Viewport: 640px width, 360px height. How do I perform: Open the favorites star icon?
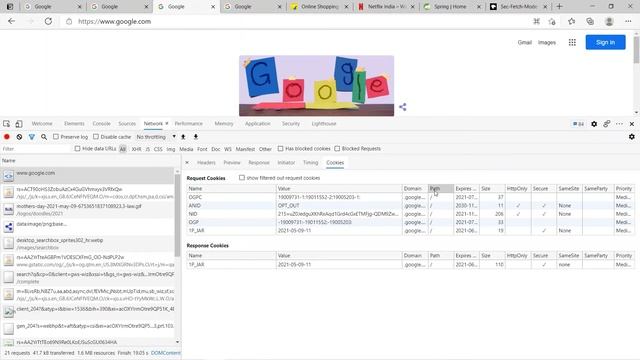pos(571,22)
